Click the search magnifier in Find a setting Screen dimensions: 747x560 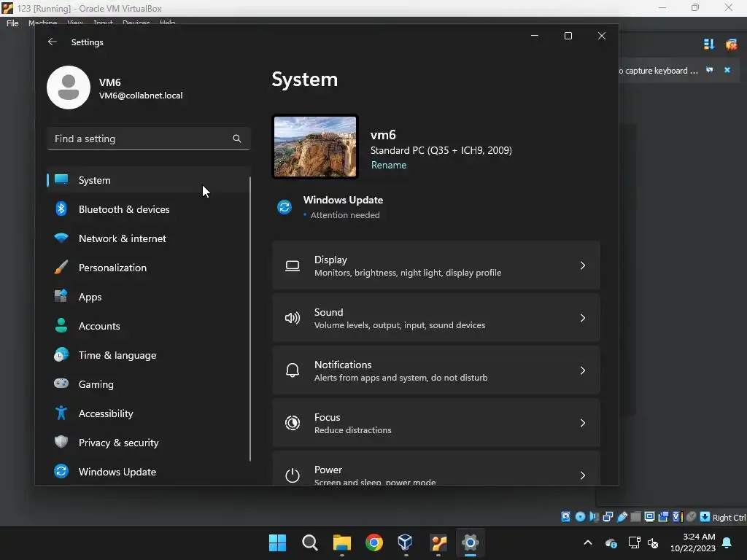[237, 139]
